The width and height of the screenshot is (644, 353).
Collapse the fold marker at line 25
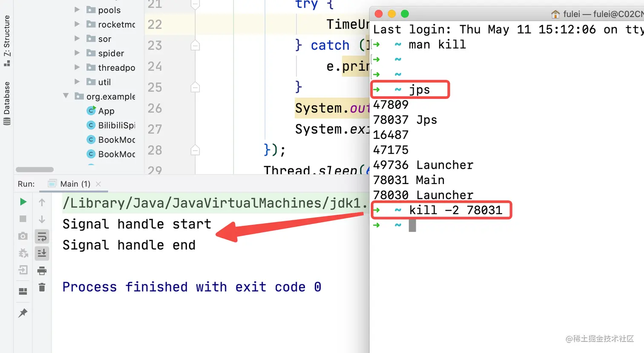[x=195, y=87]
